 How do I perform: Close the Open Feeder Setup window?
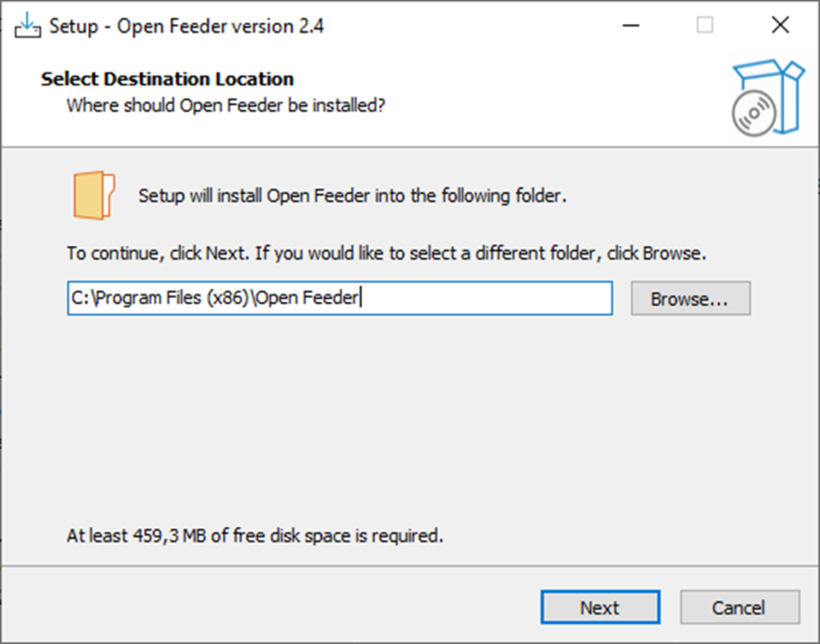(x=780, y=26)
